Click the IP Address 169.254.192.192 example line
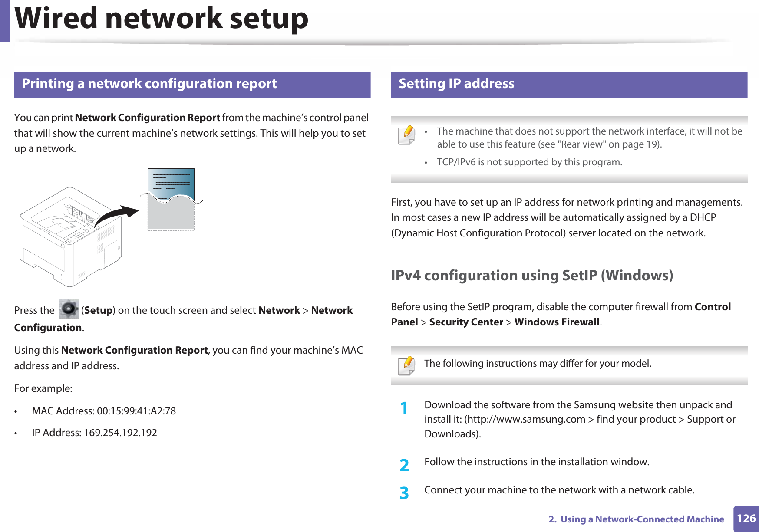Image resolution: width=759 pixels, height=532 pixels. [x=94, y=433]
